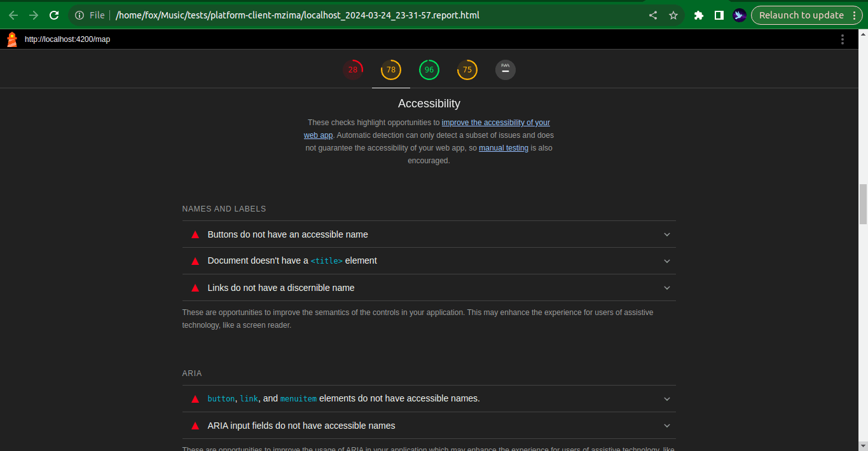This screenshot has width=868, height=451.
Task: Open the SEO score gauge showing 75
Action: pyautogui.click(x=467, y=70)
